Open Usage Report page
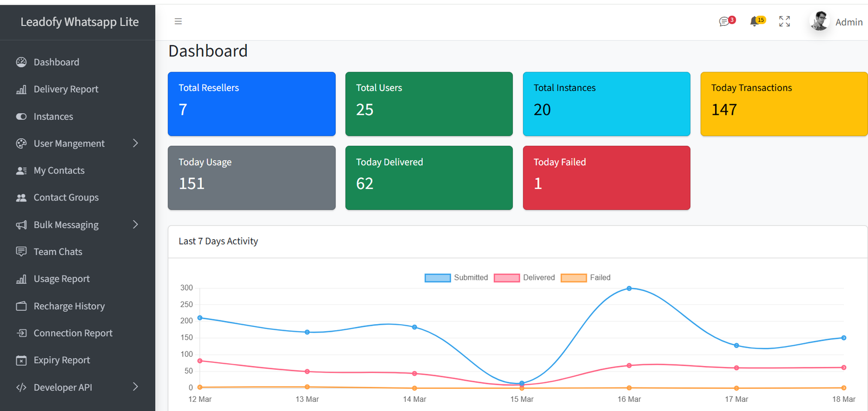Screen dimensions: 868x411 click(x=78, y=279)
